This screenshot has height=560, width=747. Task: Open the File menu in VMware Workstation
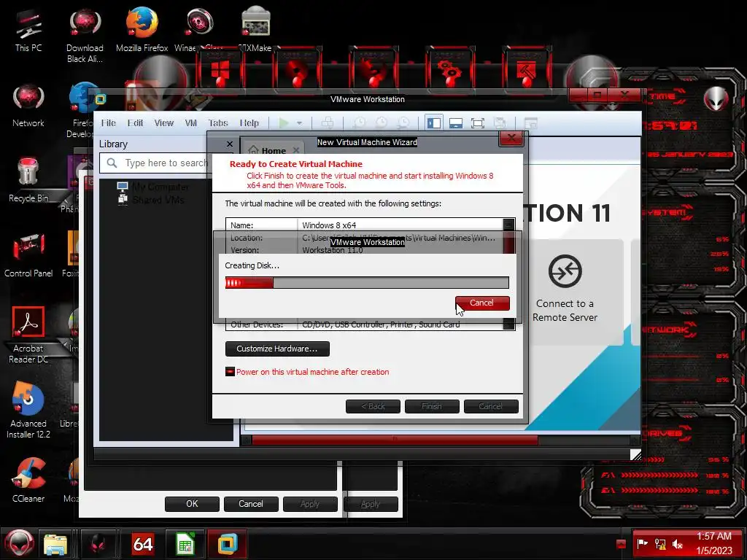click(x=108, y=122)
